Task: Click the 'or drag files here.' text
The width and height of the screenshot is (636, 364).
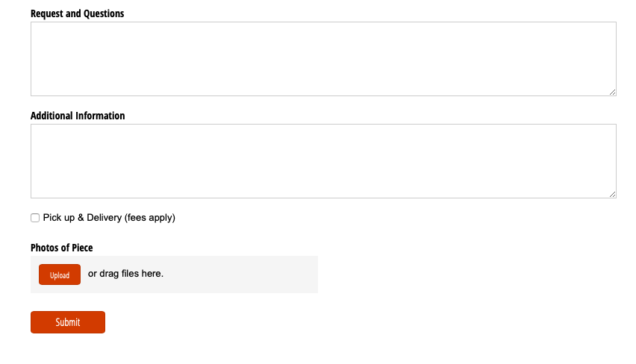Action: pos(125,274)
